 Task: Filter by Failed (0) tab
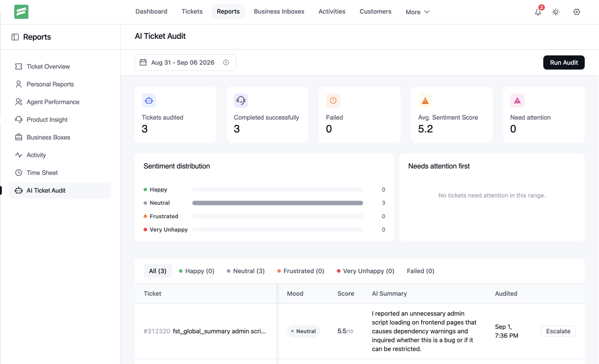[x=420, y=271]
